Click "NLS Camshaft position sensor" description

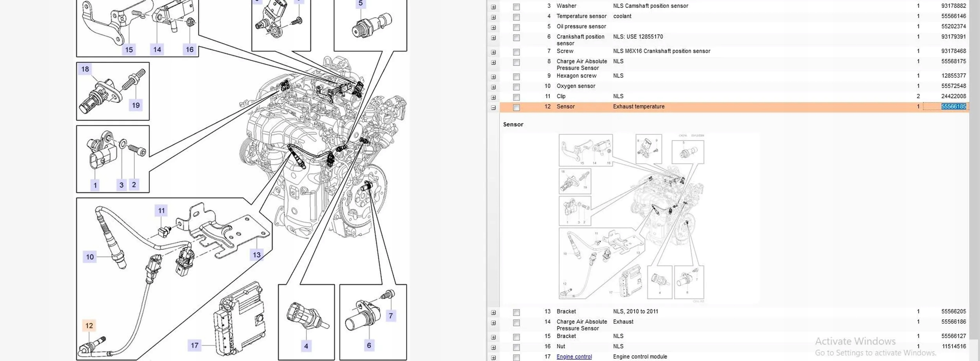click(650, 6)
